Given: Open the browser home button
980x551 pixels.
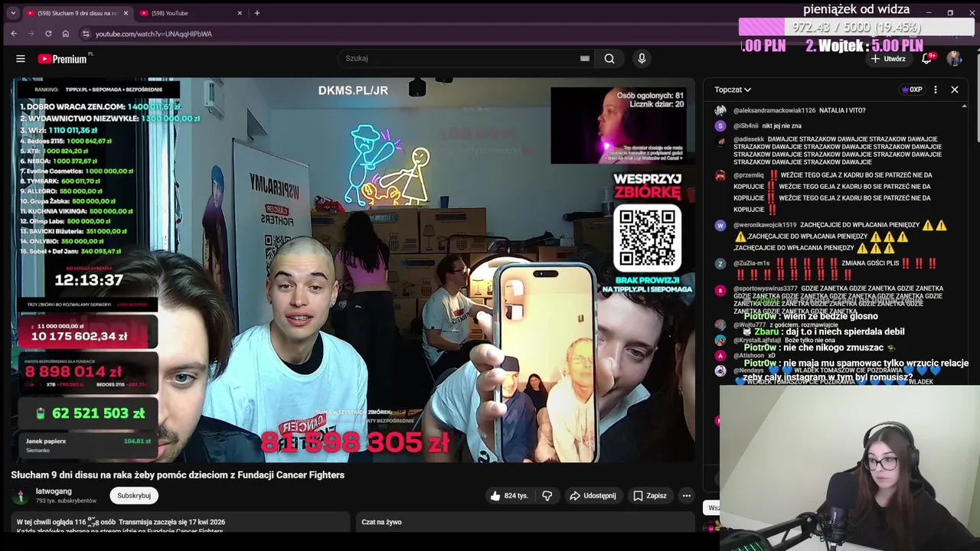Looking at the screenshot, I should click(x=66, y=34).
